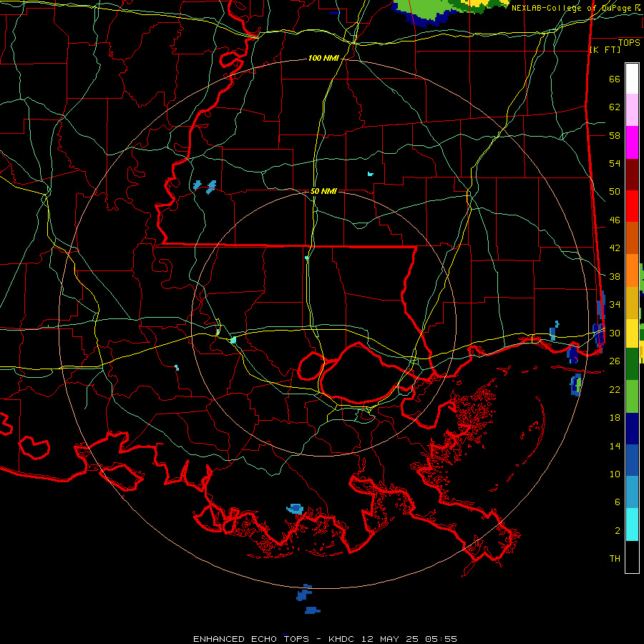Viewport: 644px width, 644px height.
Task: Click the '62' legend value
Action: click(x=615, y=107)
